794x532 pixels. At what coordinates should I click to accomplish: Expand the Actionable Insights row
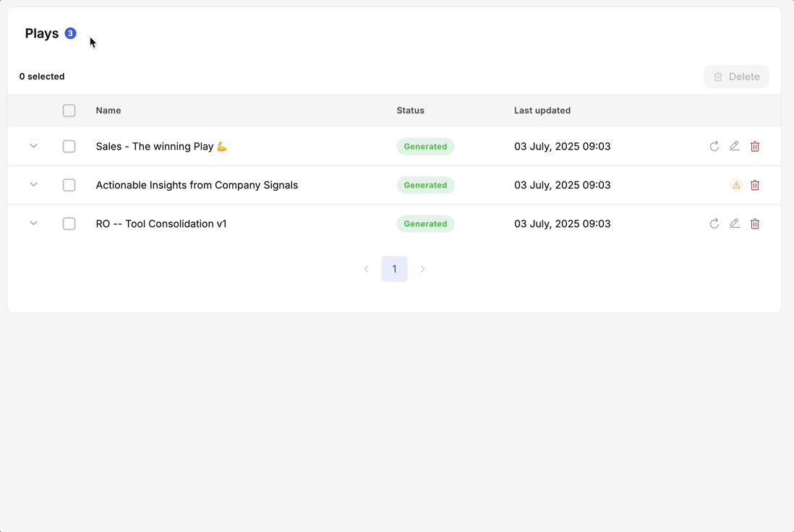(33, 184)
